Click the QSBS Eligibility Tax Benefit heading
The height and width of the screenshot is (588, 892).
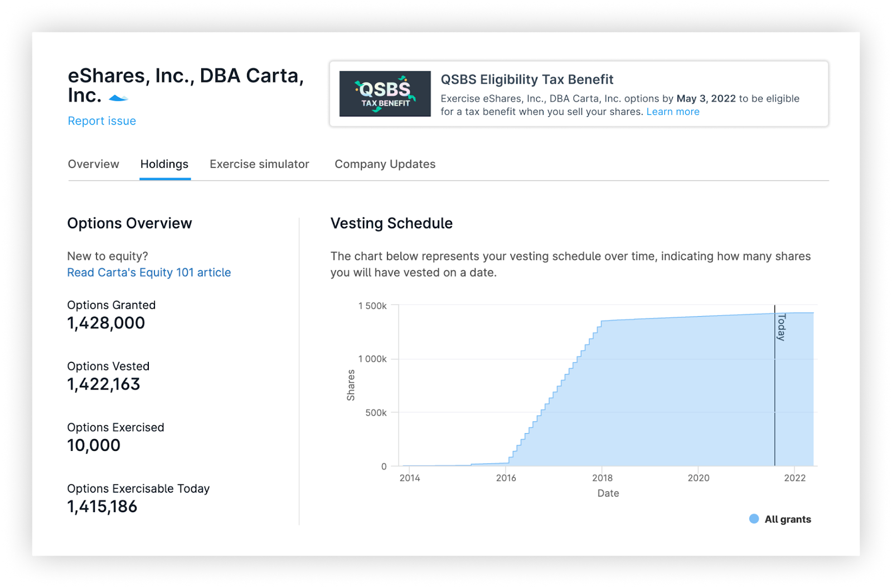527,80
